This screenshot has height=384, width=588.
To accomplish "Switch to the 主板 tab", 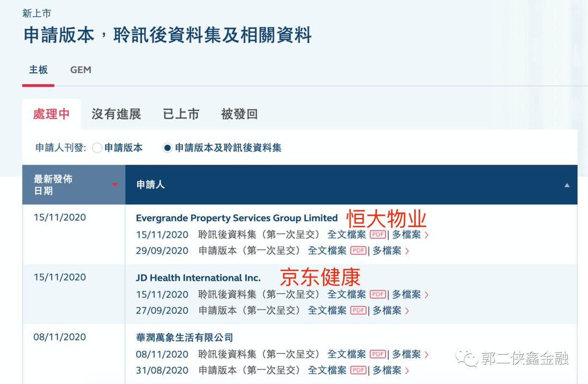I will 38,70.
